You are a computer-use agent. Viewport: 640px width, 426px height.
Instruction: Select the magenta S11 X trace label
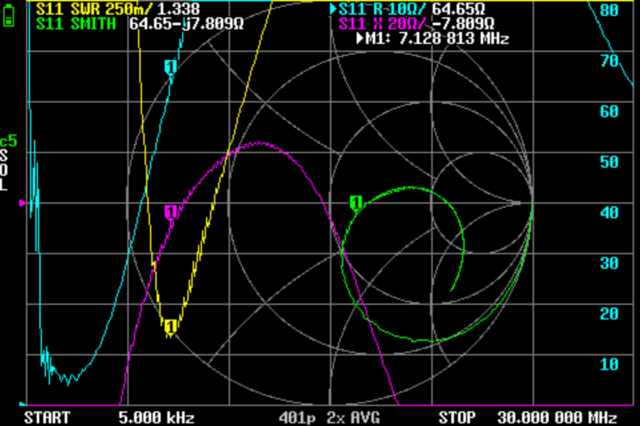[x=382, y=23]
